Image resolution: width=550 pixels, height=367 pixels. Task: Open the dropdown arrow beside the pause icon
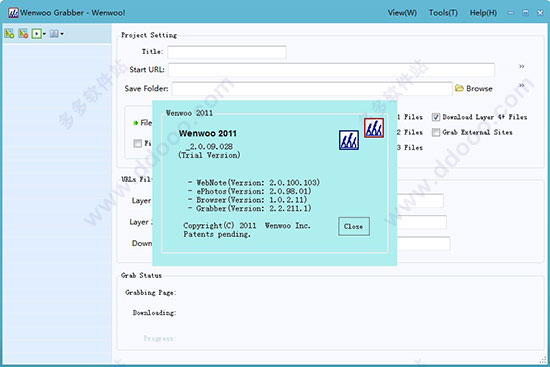coord(62,34)
